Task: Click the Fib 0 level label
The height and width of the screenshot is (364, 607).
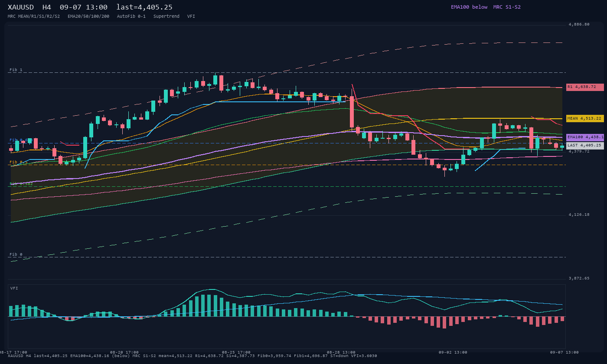Action: [16, 254]
